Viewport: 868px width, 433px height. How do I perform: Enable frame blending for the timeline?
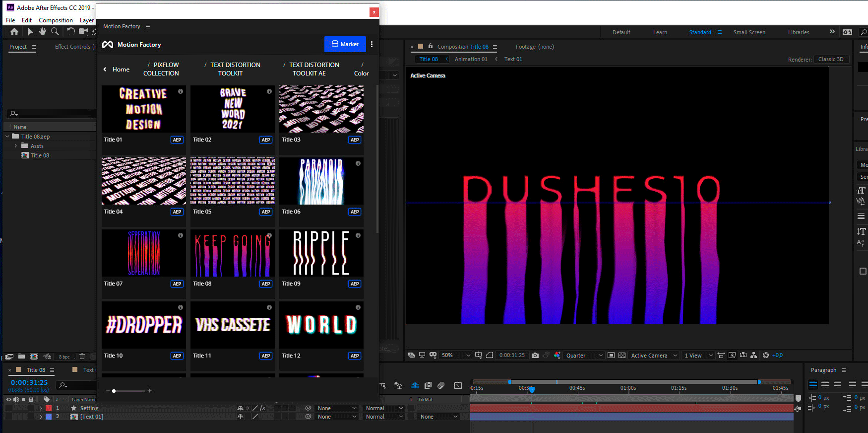tap(428, 385)
